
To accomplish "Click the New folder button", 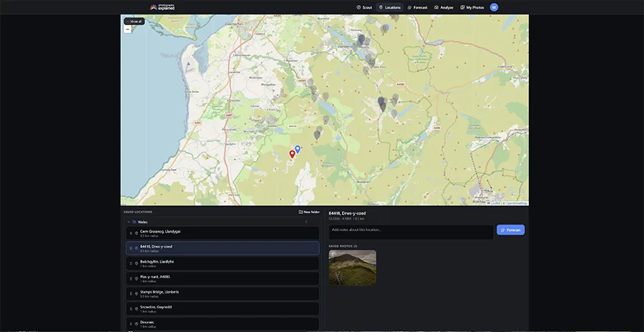I will tap(309, 212).
